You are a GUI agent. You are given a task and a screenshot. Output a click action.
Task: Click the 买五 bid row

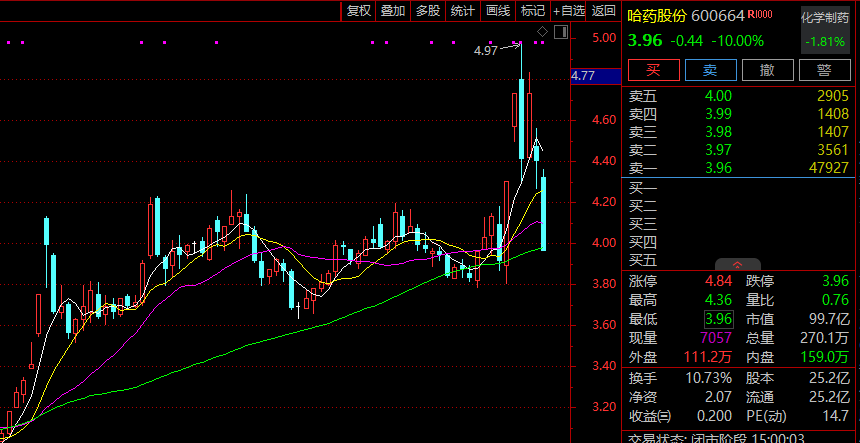click(x=738, y=259)
